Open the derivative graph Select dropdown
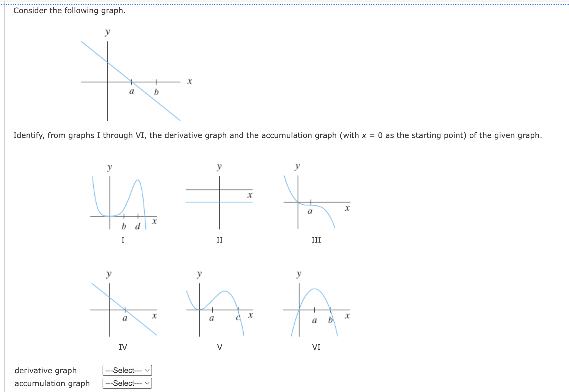The height and width of the screenshot is (392, 569). (127, 370)
